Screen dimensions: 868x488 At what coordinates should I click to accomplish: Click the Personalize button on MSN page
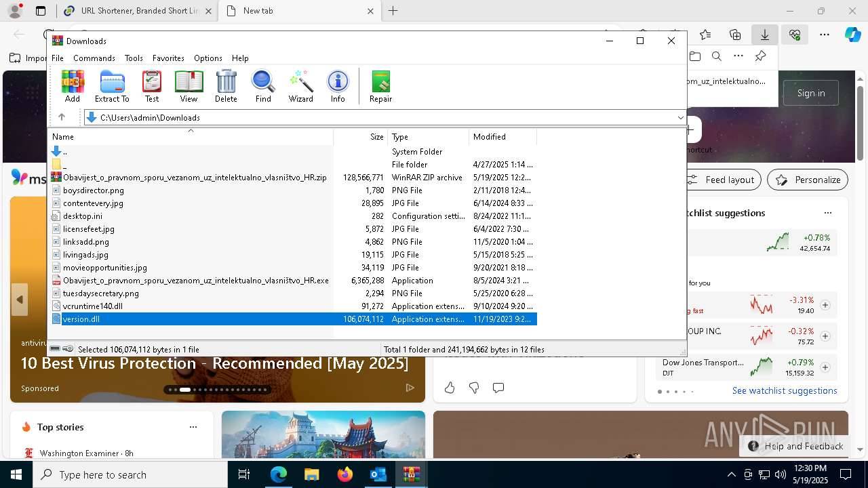coord(808,180)
